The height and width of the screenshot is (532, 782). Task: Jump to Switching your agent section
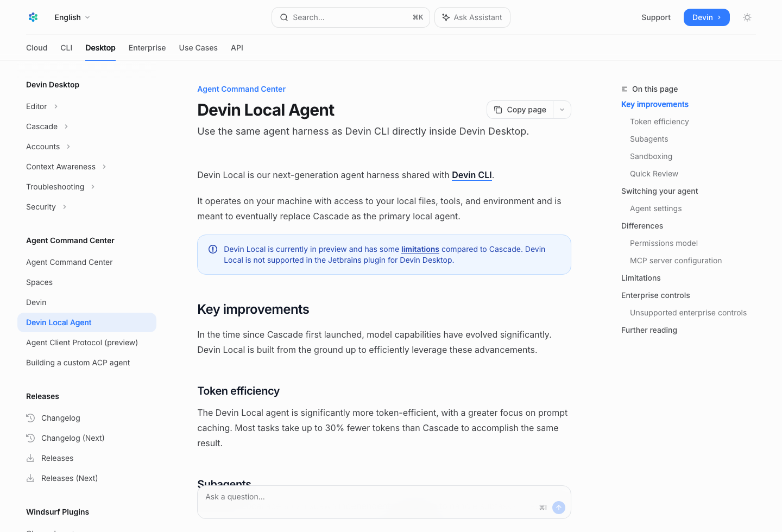coord(660,191)
